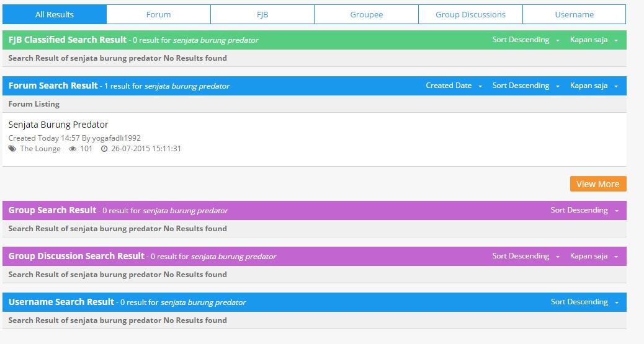Open the Forum tab

click(159, 14)
